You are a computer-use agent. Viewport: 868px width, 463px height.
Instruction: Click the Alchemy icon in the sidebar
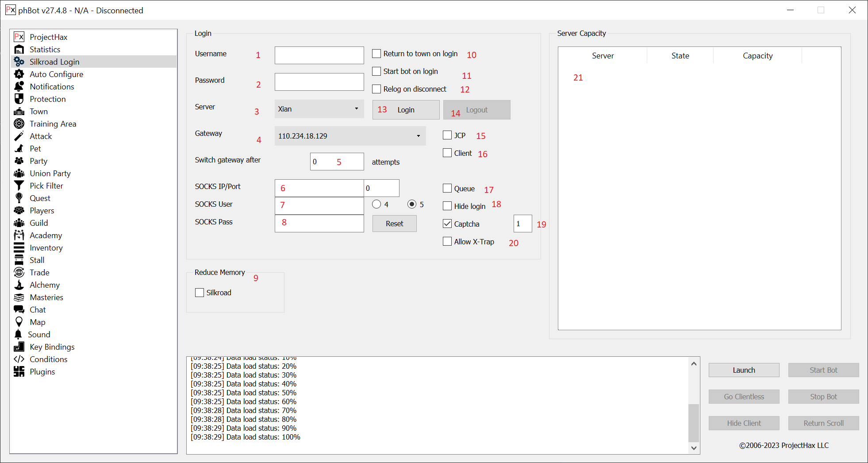19,285
